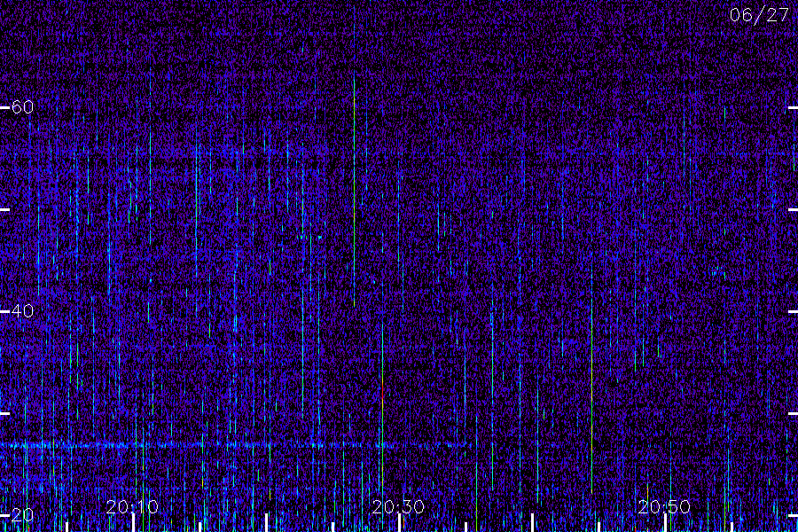The height and width of the screenshot is (532, 798).
Task: Click the 20:50 time label
Action: point(664,506)
